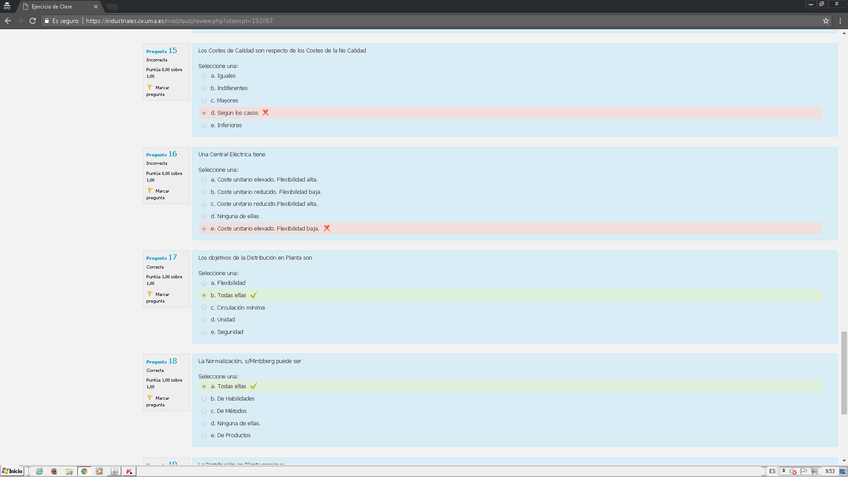
Task: Open the Chrome three-dot menu
Action: tap(839, 20)
